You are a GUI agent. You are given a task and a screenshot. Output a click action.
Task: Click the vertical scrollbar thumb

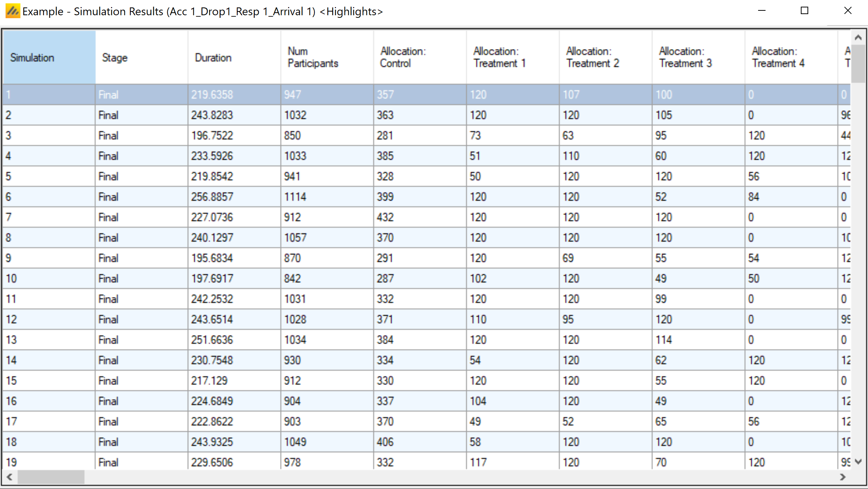coord(858,63)
